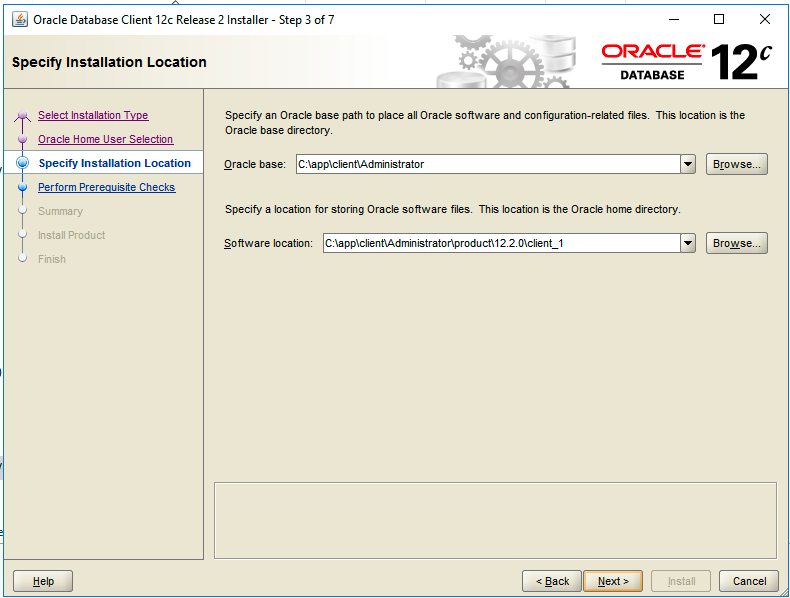Click the Oracle base label

tap(254, 164)
